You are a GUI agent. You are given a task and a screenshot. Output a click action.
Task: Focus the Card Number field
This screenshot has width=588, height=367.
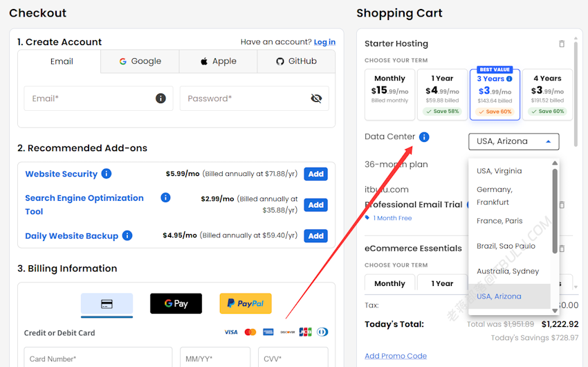click(x=98, y=357)
